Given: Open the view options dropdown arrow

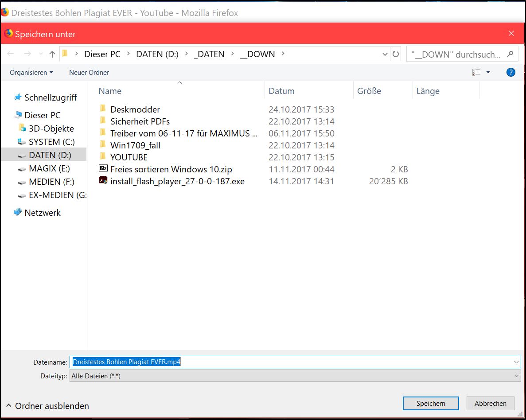Looking at the screenshot, I should [x=488, y=72].
